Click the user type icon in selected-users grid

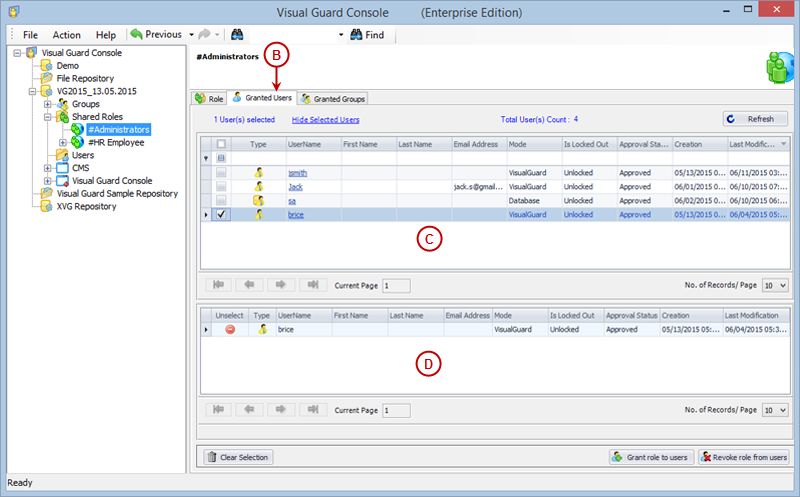tap(262, 330)
